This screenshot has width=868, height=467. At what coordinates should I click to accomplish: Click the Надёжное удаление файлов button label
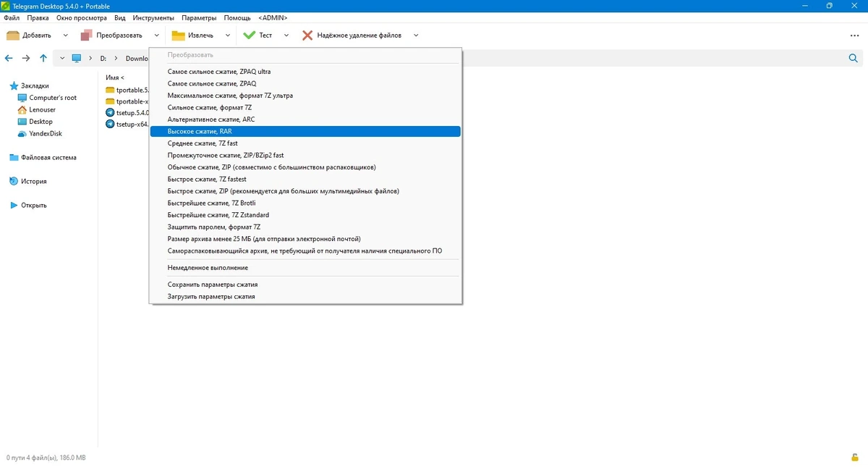point(359,35)
